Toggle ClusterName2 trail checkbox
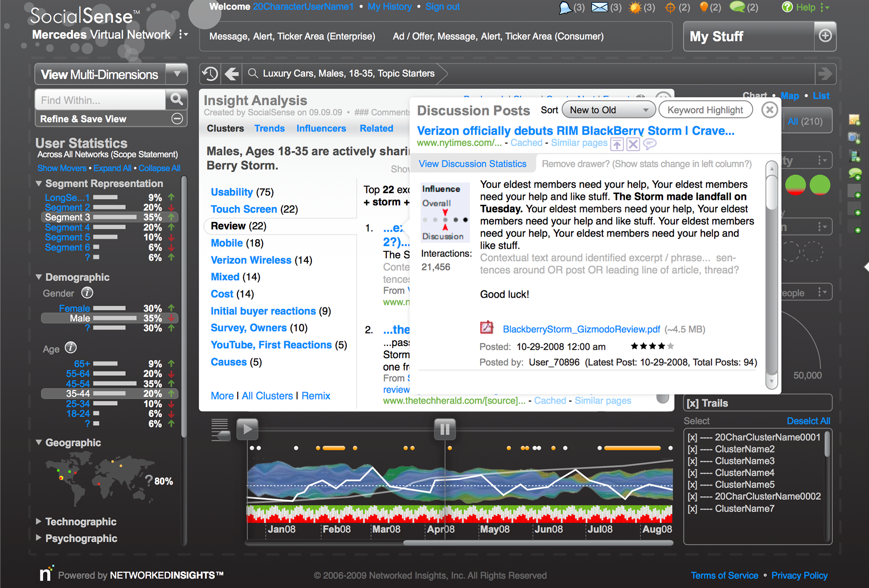Screen dimensions: 869x588 692,449
